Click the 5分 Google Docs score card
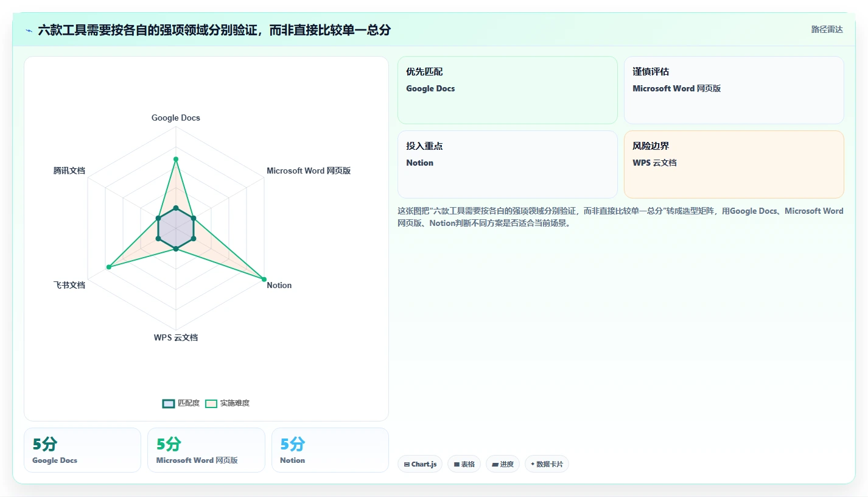 click(x=82, y=450)
